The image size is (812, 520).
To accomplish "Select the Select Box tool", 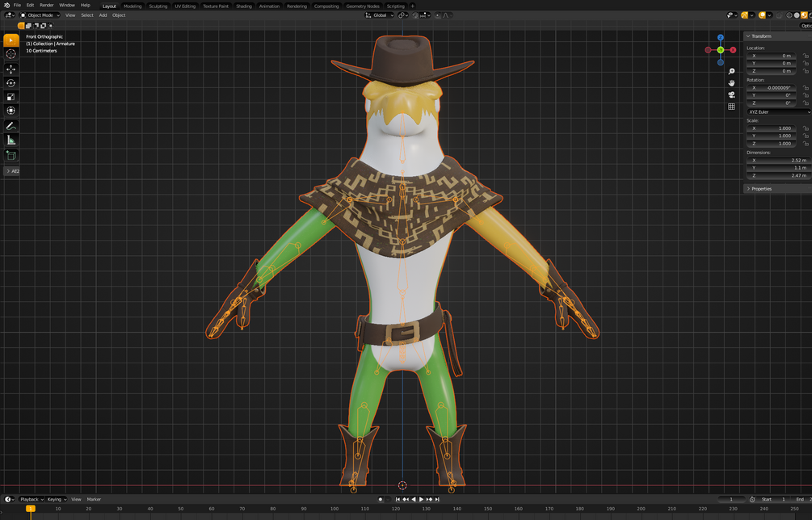I will pos(11,40).
